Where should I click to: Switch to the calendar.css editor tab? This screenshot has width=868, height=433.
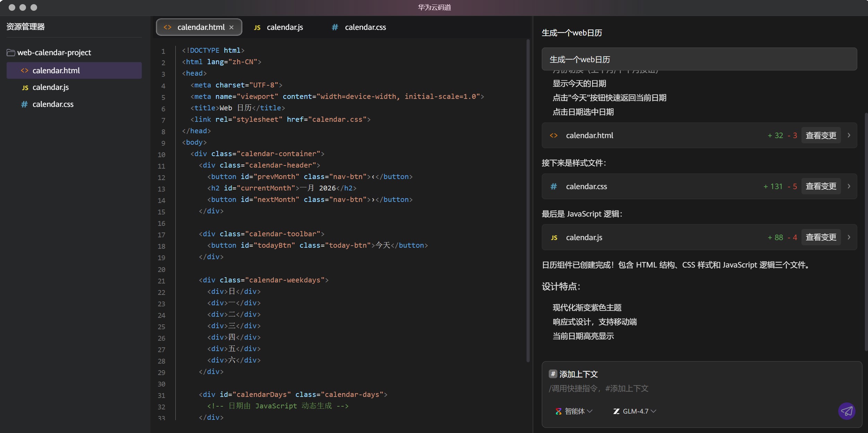click(x=365, y=27)
